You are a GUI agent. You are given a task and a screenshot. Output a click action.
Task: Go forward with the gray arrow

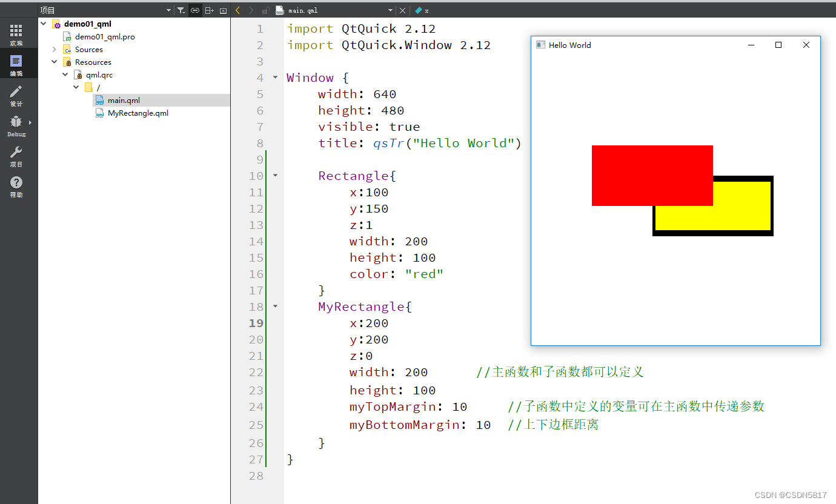(x=251, y=10)
